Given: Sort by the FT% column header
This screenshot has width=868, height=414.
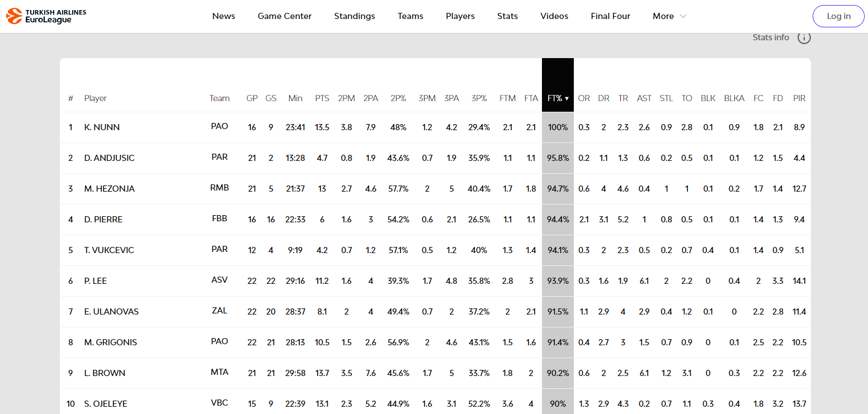Looking at the screenshot, I should click(557, 98).
